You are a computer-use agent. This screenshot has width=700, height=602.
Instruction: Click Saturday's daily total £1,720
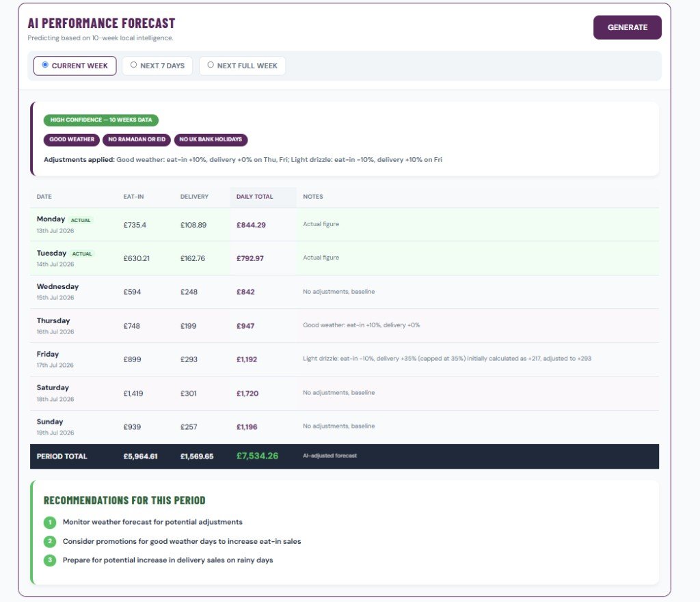(x=247, y=394)
